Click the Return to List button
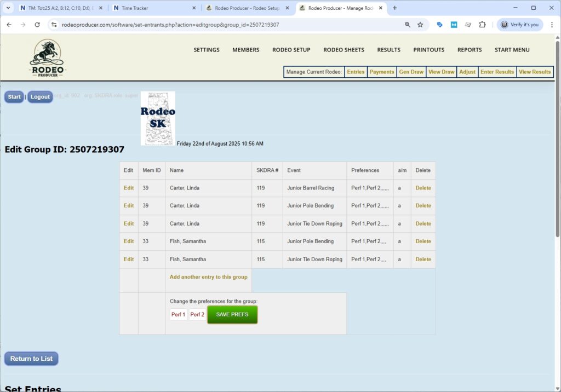The width and height of the screenshot is (561, 392). point(31,359)
